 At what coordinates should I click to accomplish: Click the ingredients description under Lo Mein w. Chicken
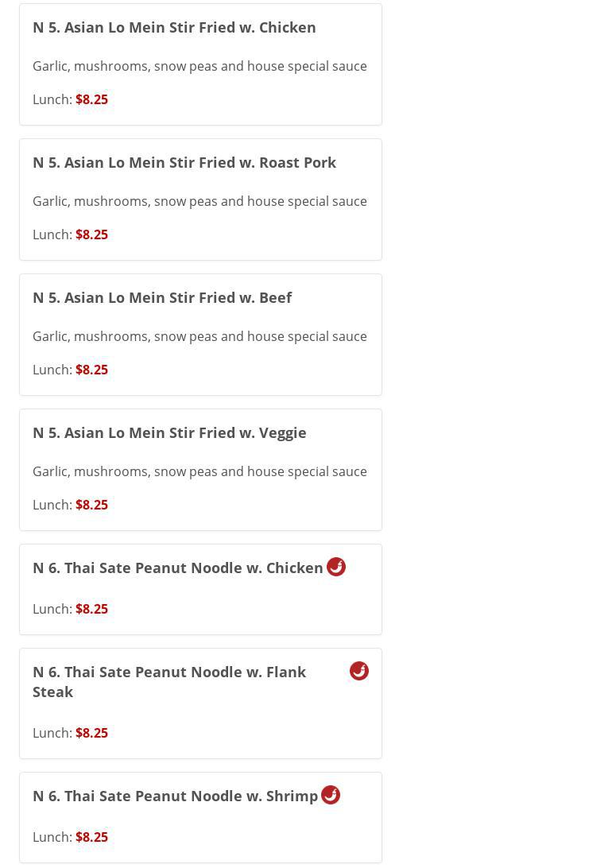(199, 66)
